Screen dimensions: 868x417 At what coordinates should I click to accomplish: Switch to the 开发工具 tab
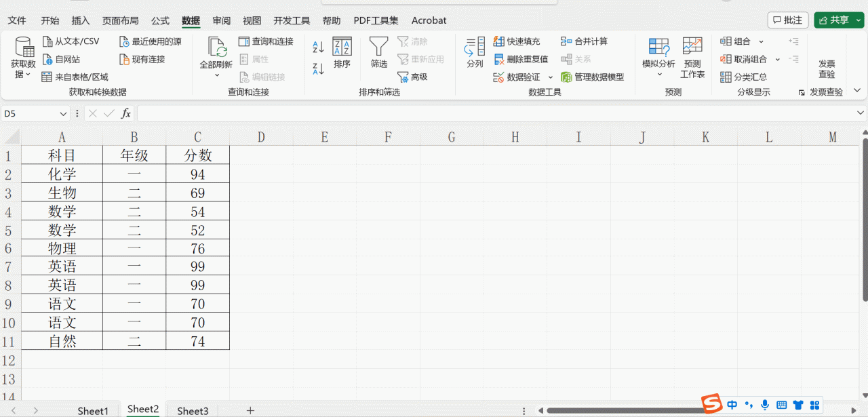coord(292,20)
